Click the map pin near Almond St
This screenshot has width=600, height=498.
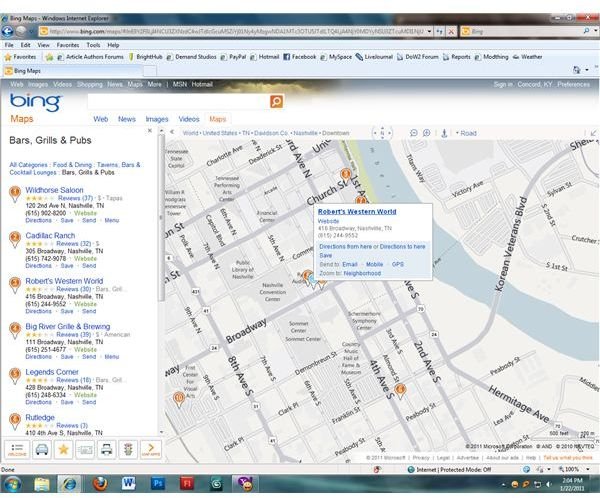(x=400, y=390)
